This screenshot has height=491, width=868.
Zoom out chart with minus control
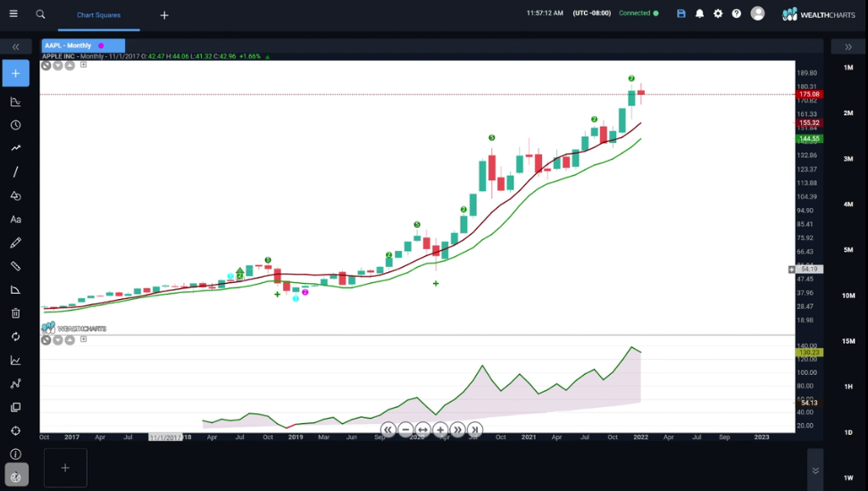[x=405, y=429]
